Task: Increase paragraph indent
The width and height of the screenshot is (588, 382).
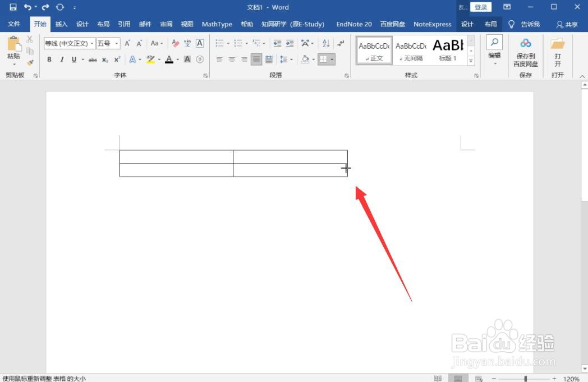Action: pyautogui.click(x=290, y=43)
